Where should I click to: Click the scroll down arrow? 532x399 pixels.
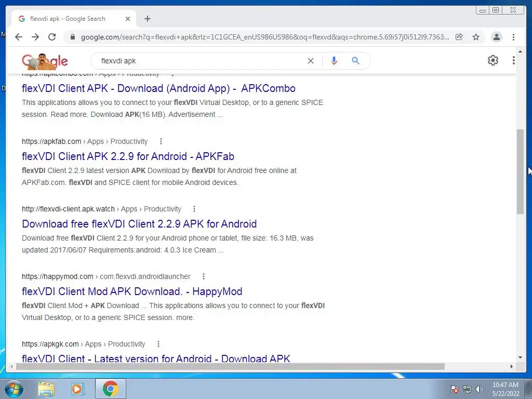pos(520,357)
